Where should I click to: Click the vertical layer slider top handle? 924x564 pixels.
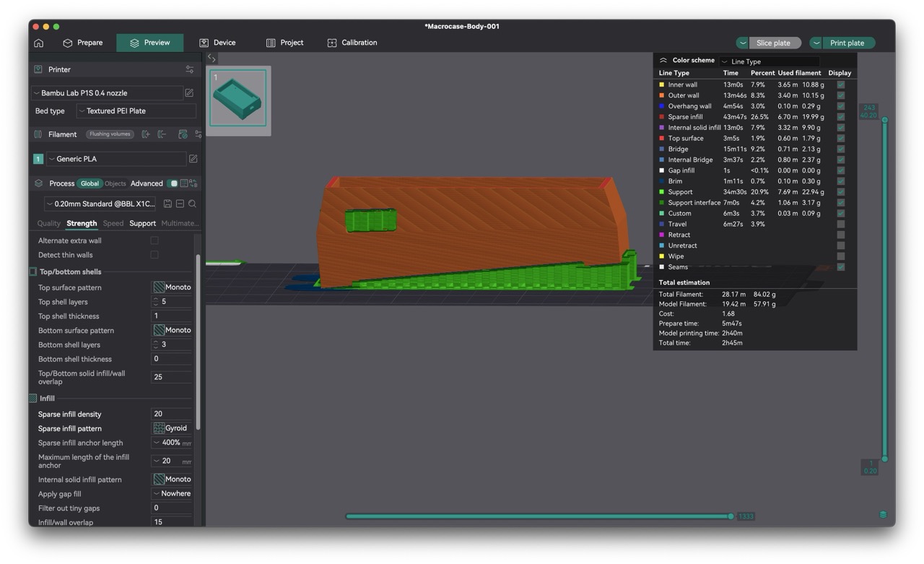pos(884,120)
